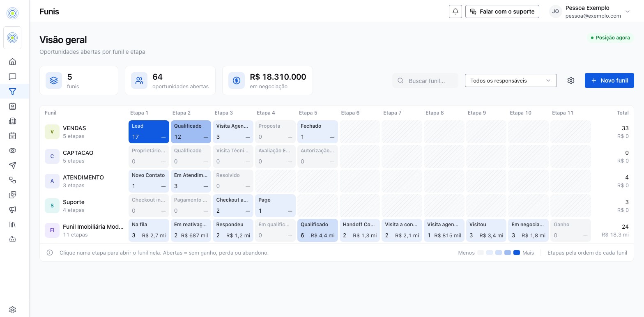The image size is (644, 317).
Task: Open Funil Imobiliária funnel row
Action: [x=84, y=230]
